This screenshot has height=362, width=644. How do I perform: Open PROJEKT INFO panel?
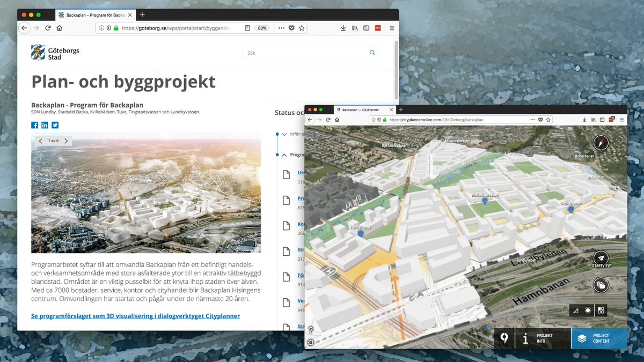point(543,338)
